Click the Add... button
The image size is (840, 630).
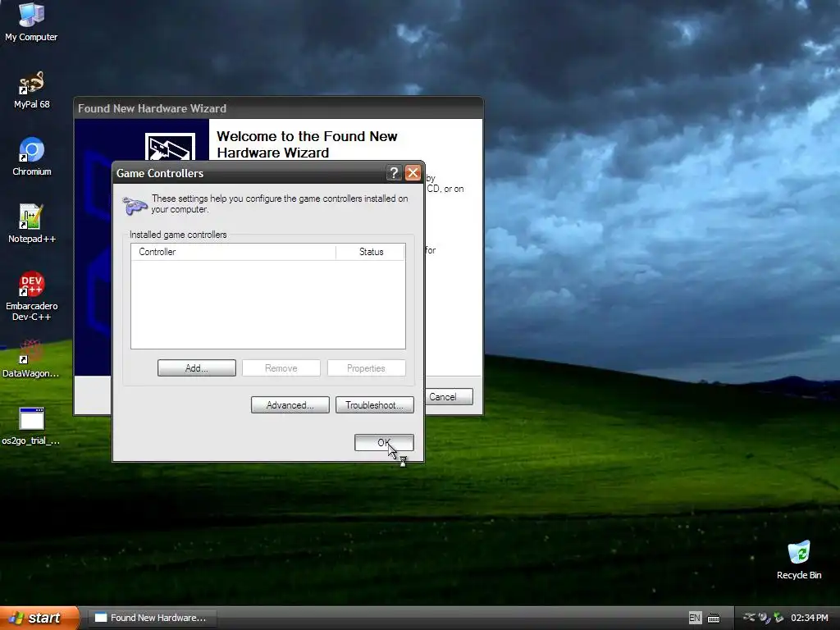(197, 368)
